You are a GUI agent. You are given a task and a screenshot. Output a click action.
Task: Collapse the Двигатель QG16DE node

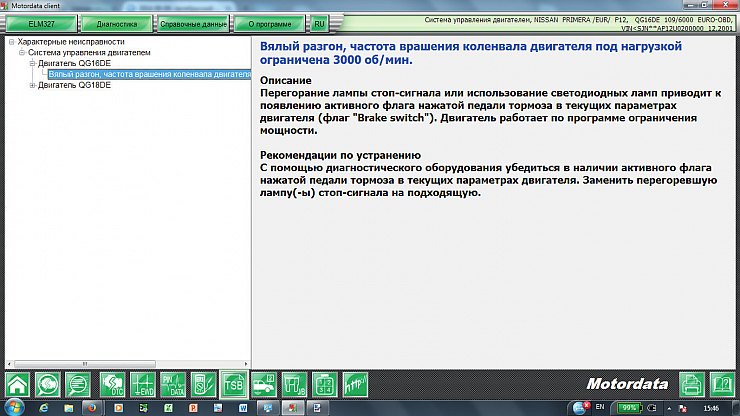point(32,63)
